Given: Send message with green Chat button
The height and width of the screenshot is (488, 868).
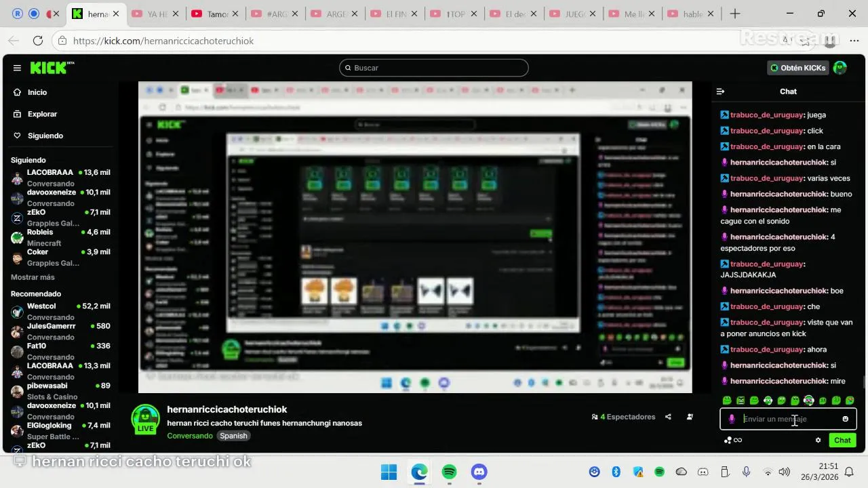Looking at the screenshot, I should [x=842, y=440].
